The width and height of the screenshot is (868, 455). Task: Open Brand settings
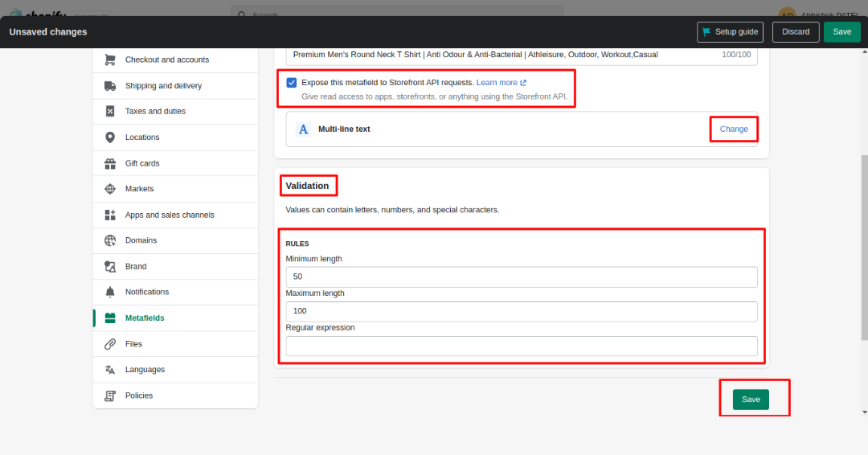coord(175,266)
